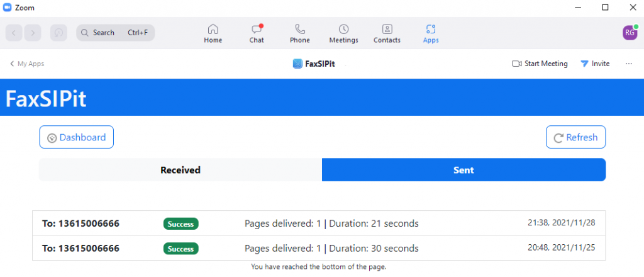Image resolution: width=644 pixels, height=277 pixels.
Task: Click the history clock icon
Action: (58, 33)
